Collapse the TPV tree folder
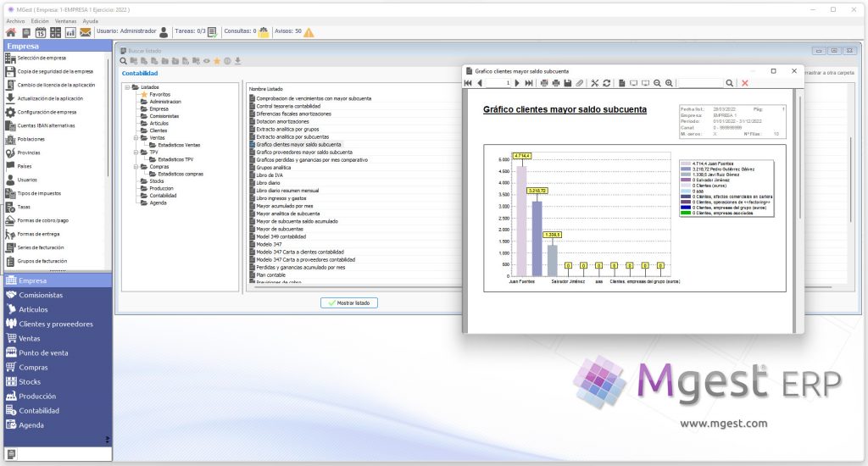Image resolution: width=868 pixels, height=466 pixels. [136, 153]
